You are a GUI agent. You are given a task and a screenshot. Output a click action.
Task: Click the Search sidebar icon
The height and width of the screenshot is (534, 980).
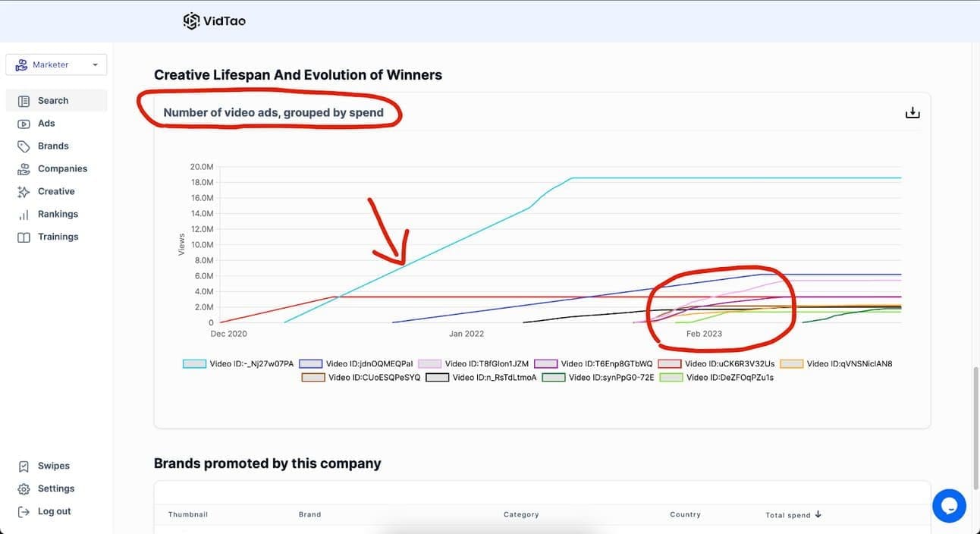coord(24,101)
